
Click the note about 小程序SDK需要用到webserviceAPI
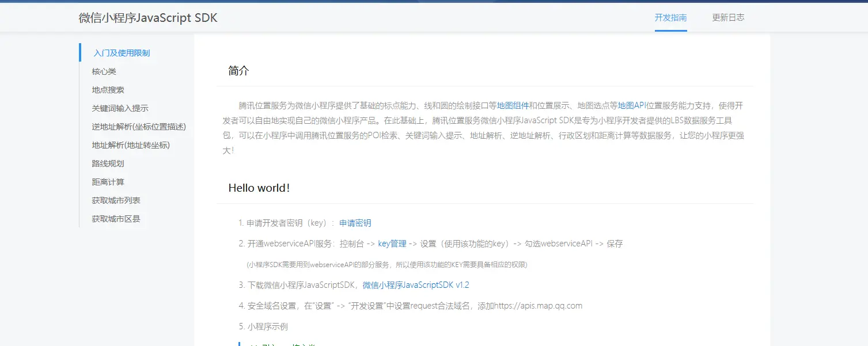click(x=387, y=265)
